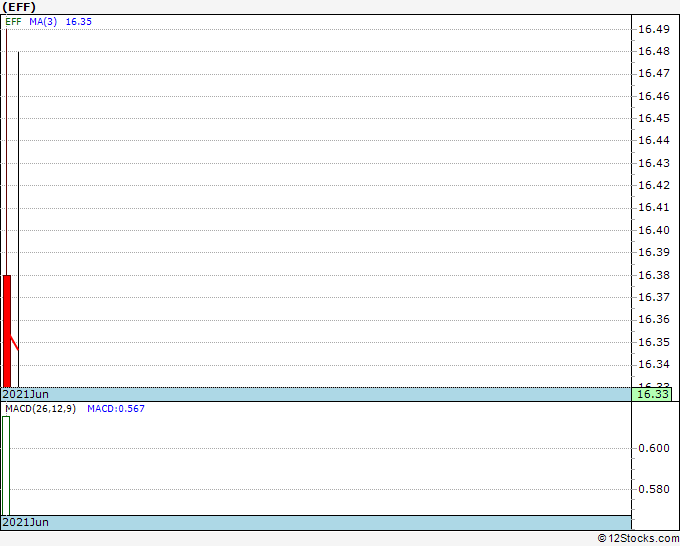Click the black candlestick wick line
Image resolution: width=680 pixels, height=546 pixels.
click(18, 219)
